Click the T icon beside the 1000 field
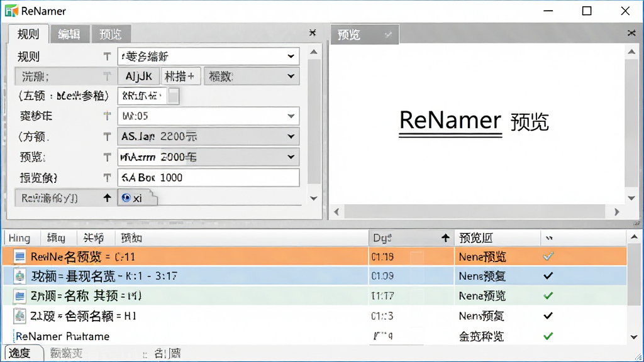 click(x=107, y=178)
